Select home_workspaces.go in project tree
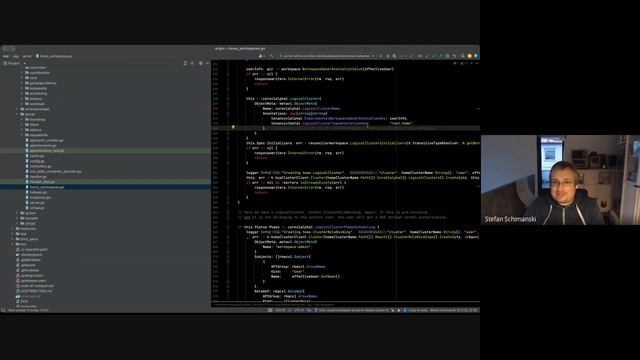640x360 pixels. pyautogui.click(x=45, y=187)
